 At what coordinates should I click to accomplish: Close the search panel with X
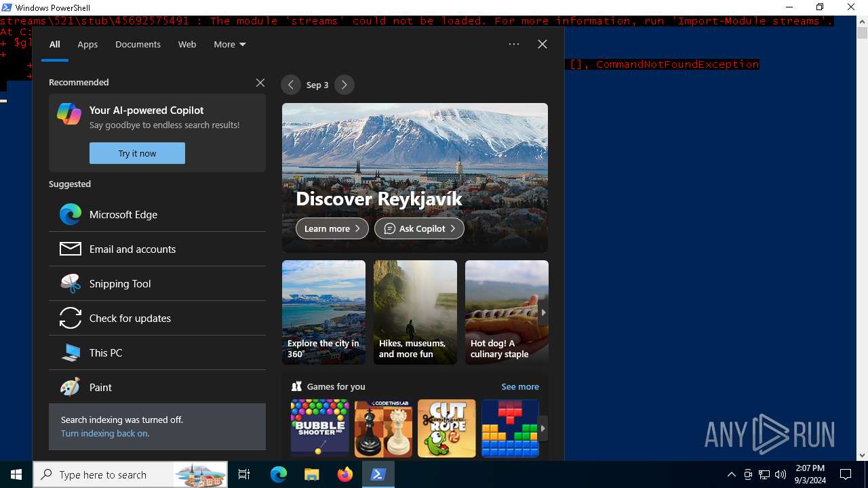(542, 44)
